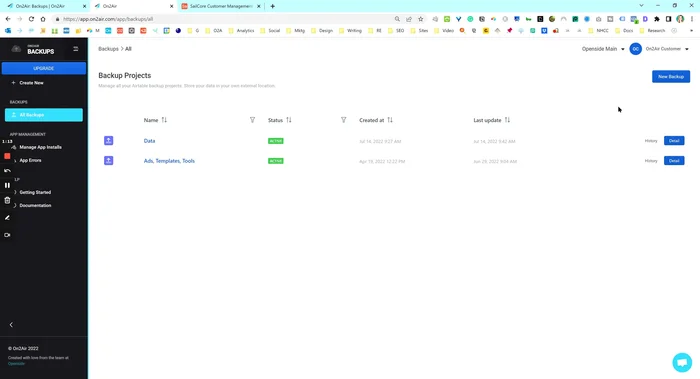Click the New Backup button

[671, 76]
